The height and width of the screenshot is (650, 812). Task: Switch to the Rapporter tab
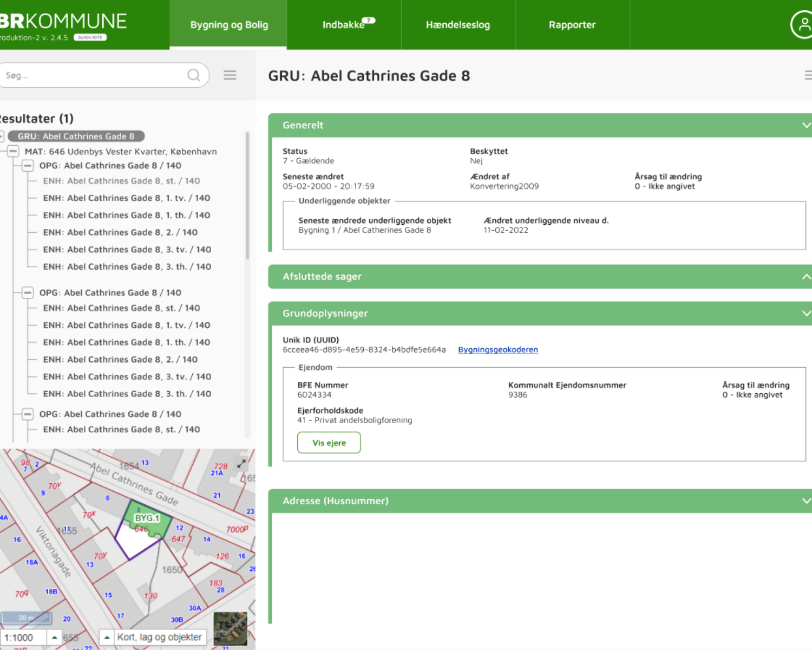tap(572, 25)
